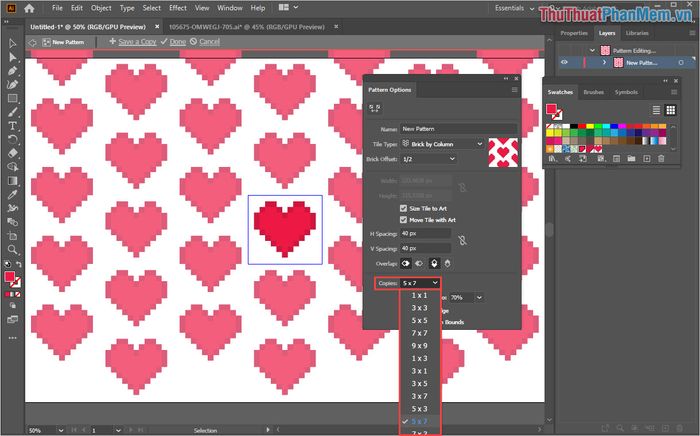Uncheck Size Tile to Art
Viewport: 700px width, 436px height.
[x=404, y=206]
